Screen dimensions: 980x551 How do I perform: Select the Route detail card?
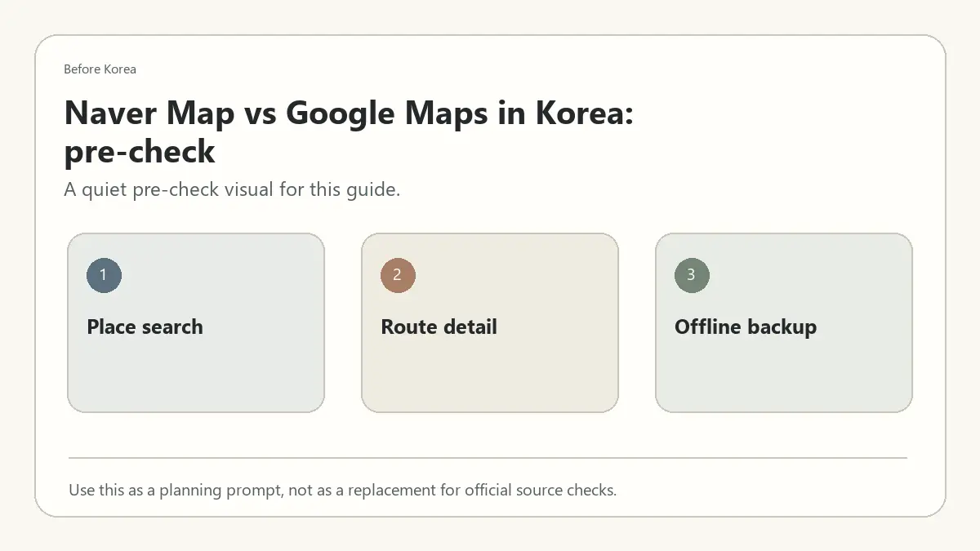click(490, 323)
